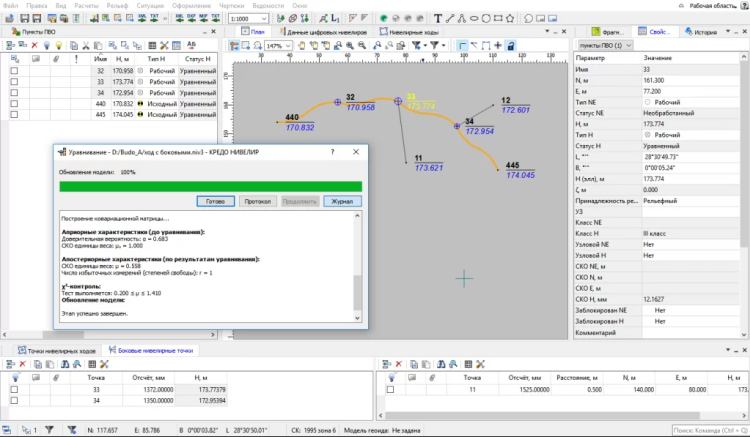Check the checkbox for point 32 row
750x437 pixels.
click(x=14, y=72)
